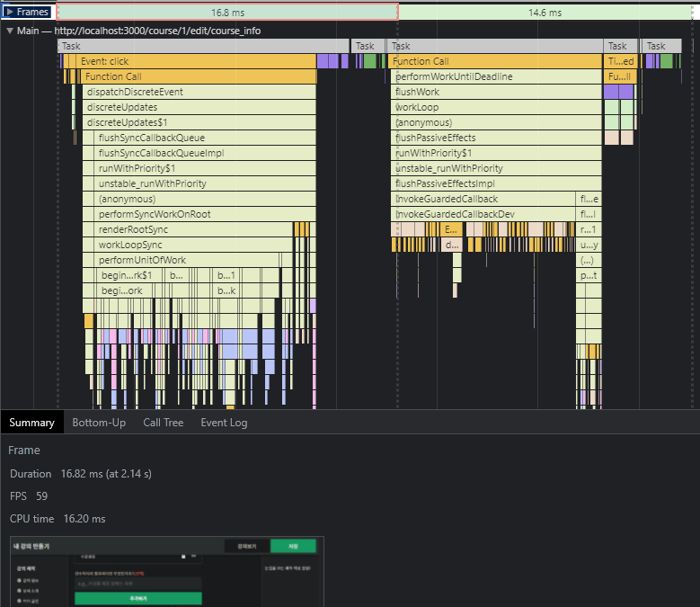
Task: Select the p...t flame entry
Action: pos(589,275)
